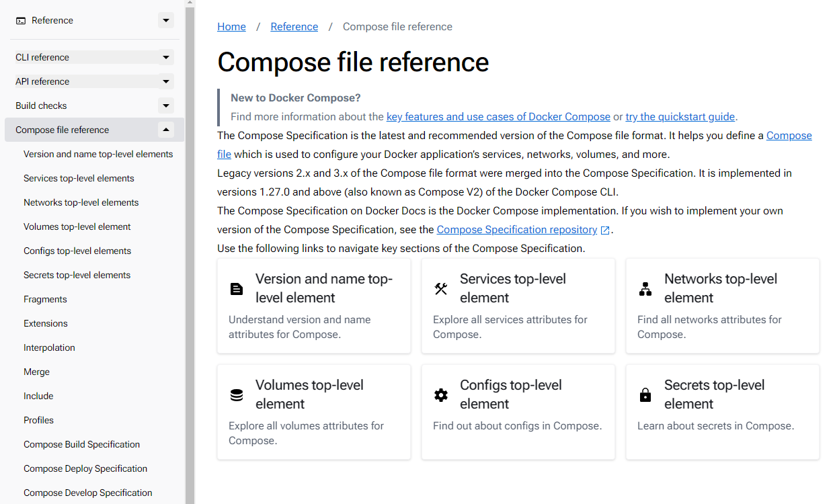This screenshot has width=833, height=504.
Task: Open Configs top-level element card title
Action: pyautogui.click(x=511, y=394)
